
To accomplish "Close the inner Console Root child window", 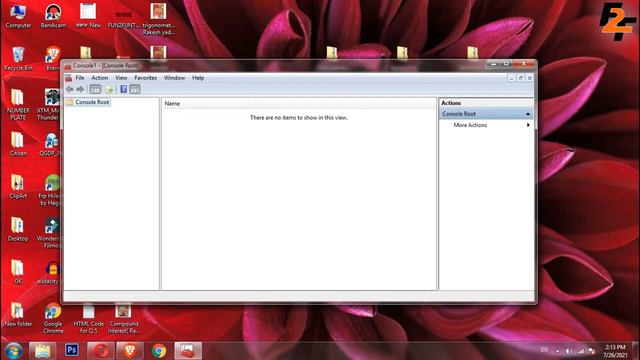I will click(x=530, y=78).
